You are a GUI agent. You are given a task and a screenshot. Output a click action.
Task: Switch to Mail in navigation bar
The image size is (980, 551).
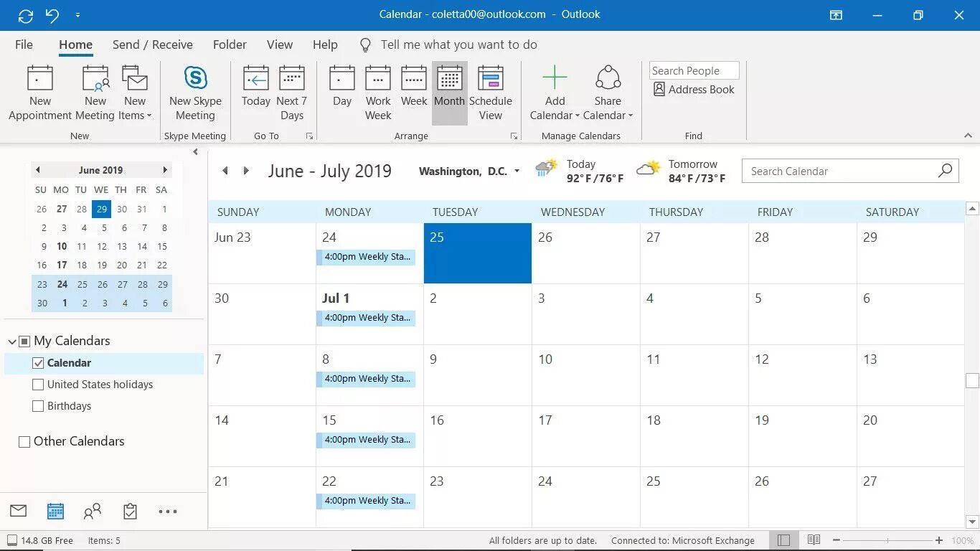18,511
